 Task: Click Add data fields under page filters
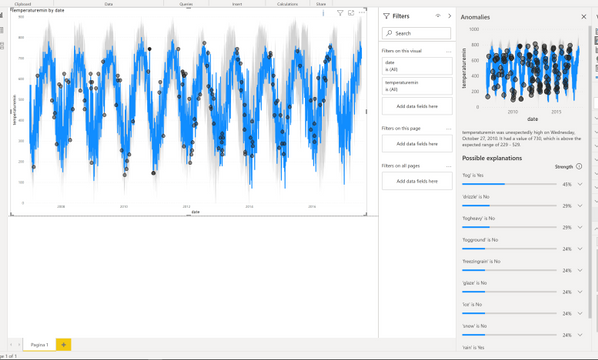(417, 144)
